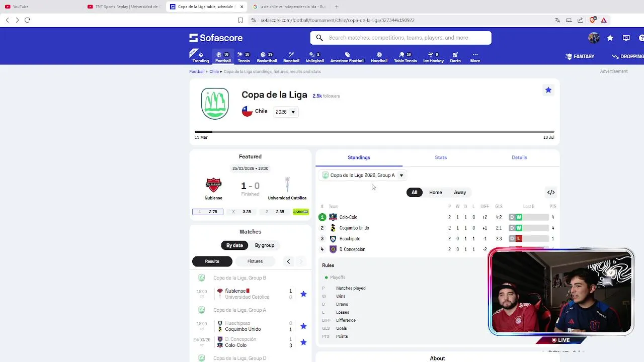This screenshot has height=362, width=644.
Task: Click the Ñublense team crest in Featured
Action: pyautogui.click(x=213, y=185)
